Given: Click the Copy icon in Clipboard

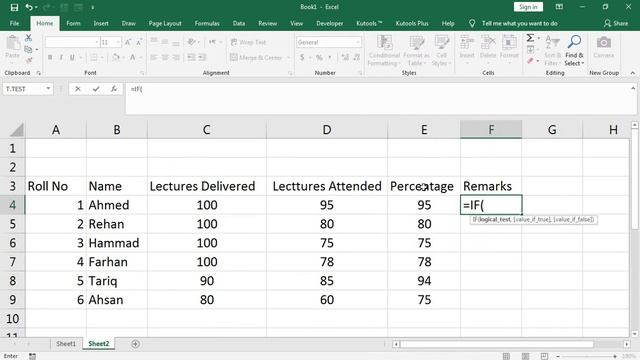Looking at the screenshot, I should pos(28,49).
